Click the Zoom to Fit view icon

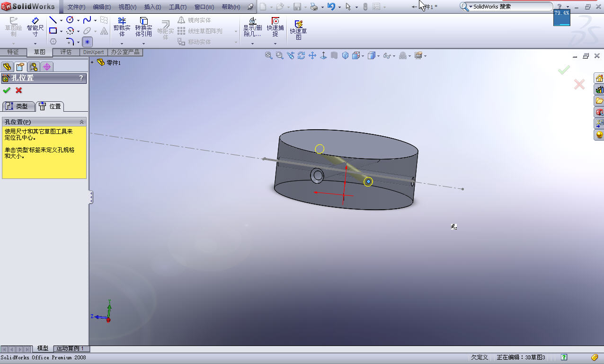pos(269,55)
